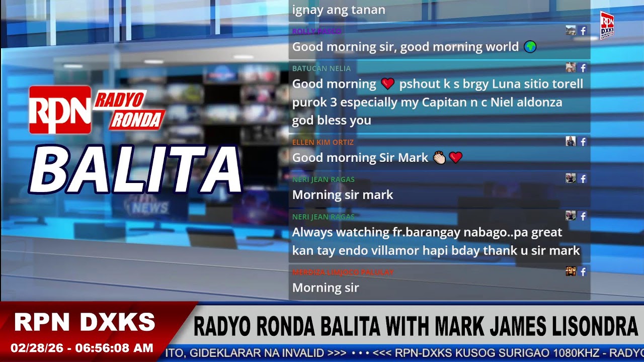The width and height of the screenshot is (644, 362).
Task: Click the RPN DXKS watermark logo in the corner
Action: coord(607,26)
